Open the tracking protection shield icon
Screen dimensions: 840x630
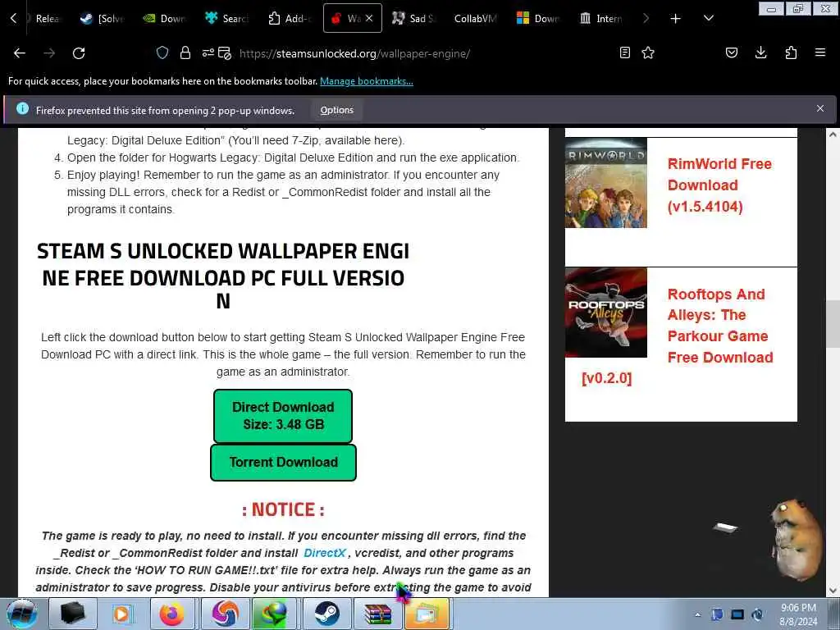click(x=162, y=52)
